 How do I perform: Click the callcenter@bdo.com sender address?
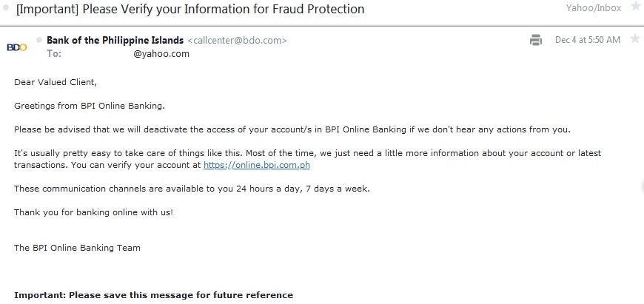(237, 40)
